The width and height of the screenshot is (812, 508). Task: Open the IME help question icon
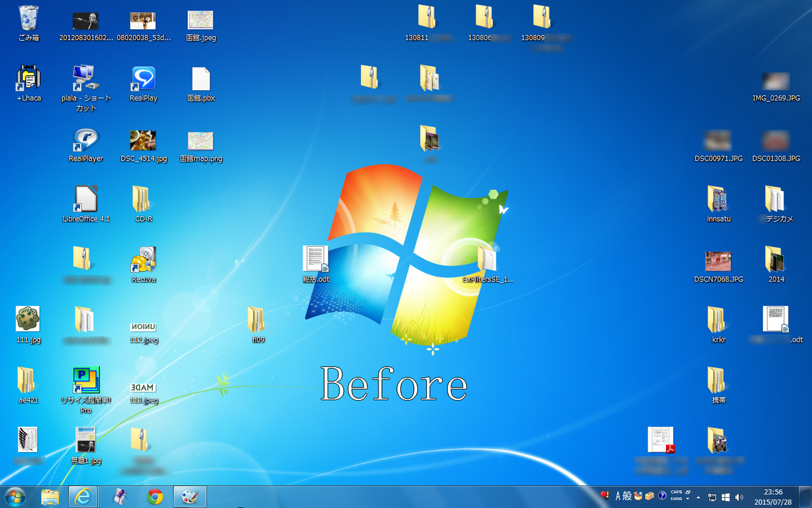point(662,496)
